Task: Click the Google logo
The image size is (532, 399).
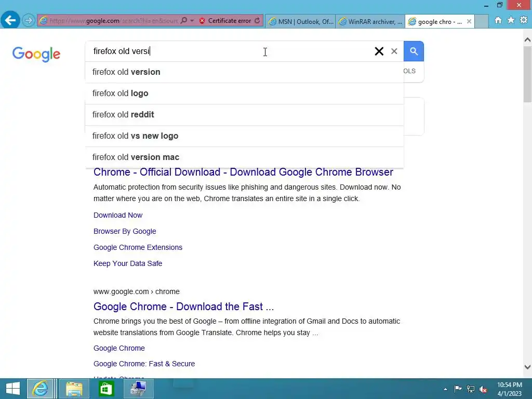Action: 36,54
